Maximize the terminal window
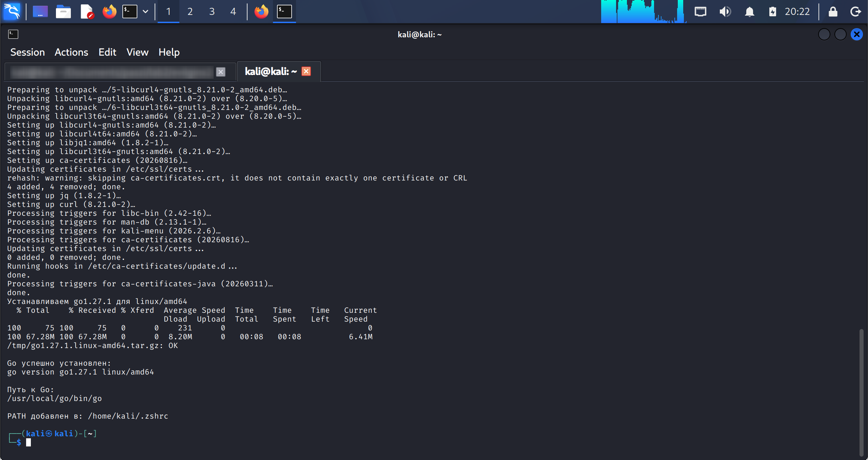This screenshot has height=460, width=868. 840,34
